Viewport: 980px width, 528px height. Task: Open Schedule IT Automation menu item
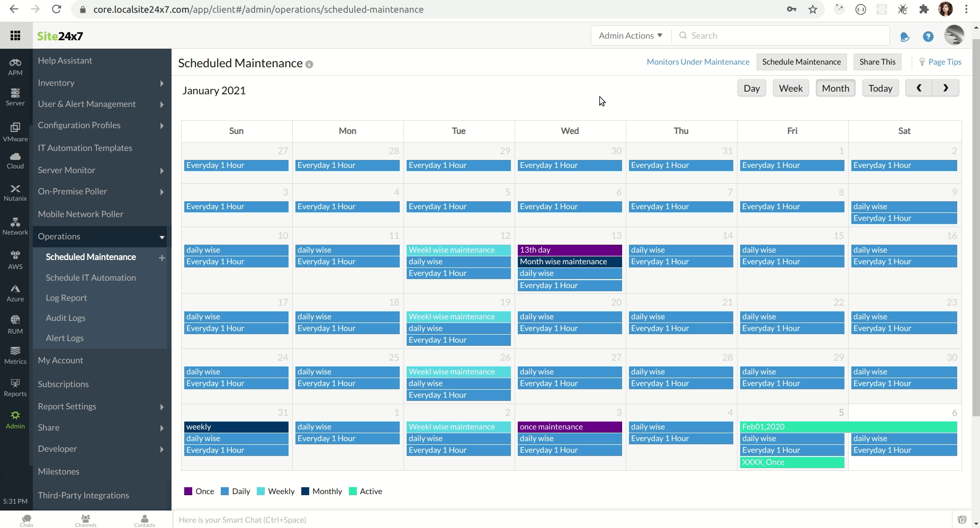click(91, 278)
